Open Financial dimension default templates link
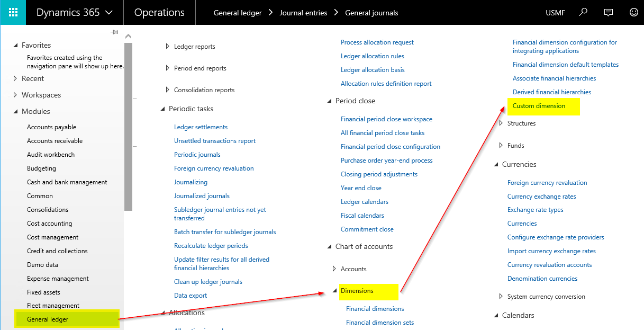This screenshot has width=644, height=330. (566, 65)
